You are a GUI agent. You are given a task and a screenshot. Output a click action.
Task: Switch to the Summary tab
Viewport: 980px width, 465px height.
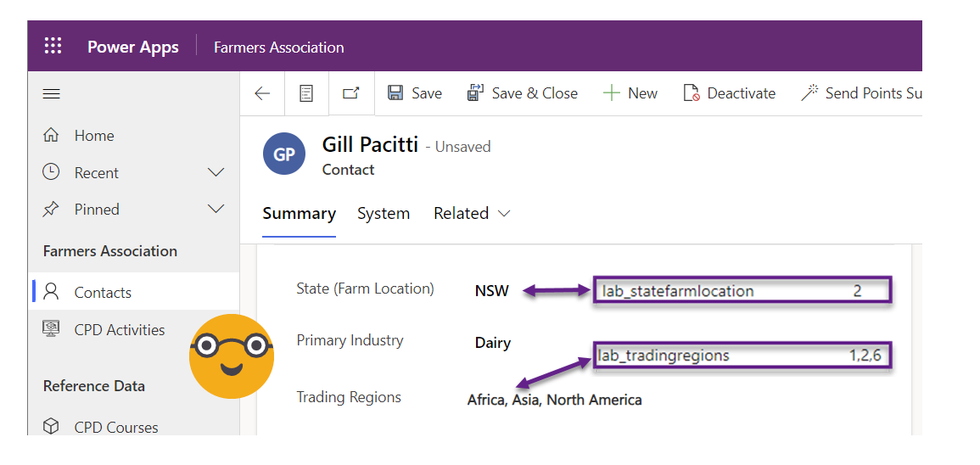[300, 214]
